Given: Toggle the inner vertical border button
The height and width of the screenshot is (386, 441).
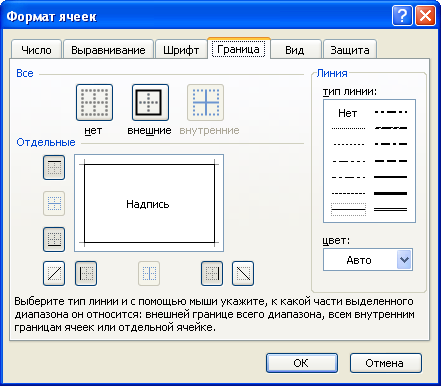Looking at the screenshot, I should (149, 274).
